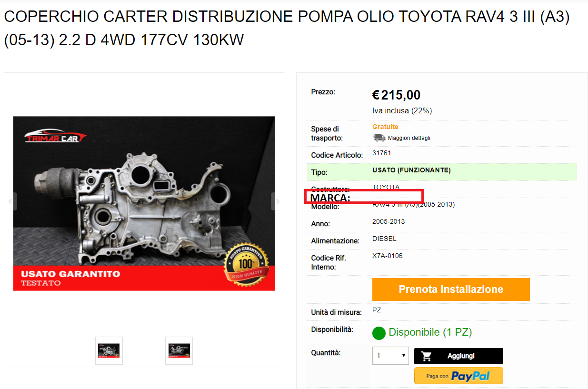Open the Maggiori dettagli shipping link
Screen dimensions: 588x389
point(409,138)
